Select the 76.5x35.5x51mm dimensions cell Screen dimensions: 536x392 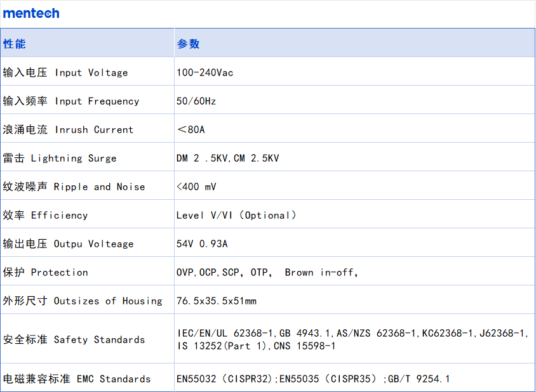216,301
